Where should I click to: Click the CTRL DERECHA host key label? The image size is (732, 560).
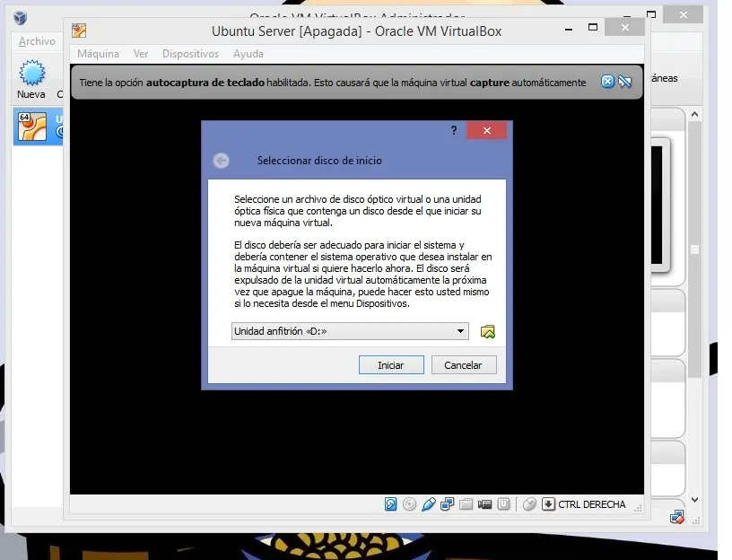(x=591, y=504)
